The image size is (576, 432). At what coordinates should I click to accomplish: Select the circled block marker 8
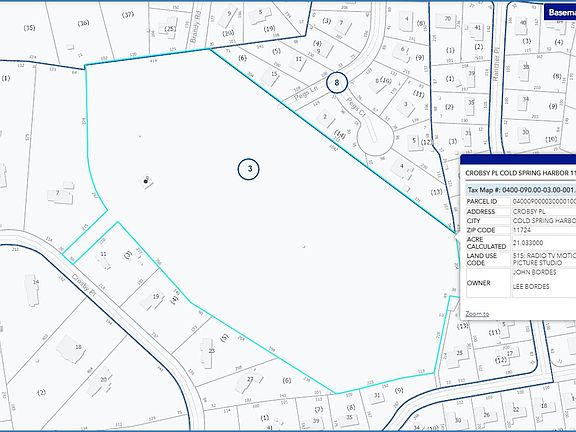337,83
